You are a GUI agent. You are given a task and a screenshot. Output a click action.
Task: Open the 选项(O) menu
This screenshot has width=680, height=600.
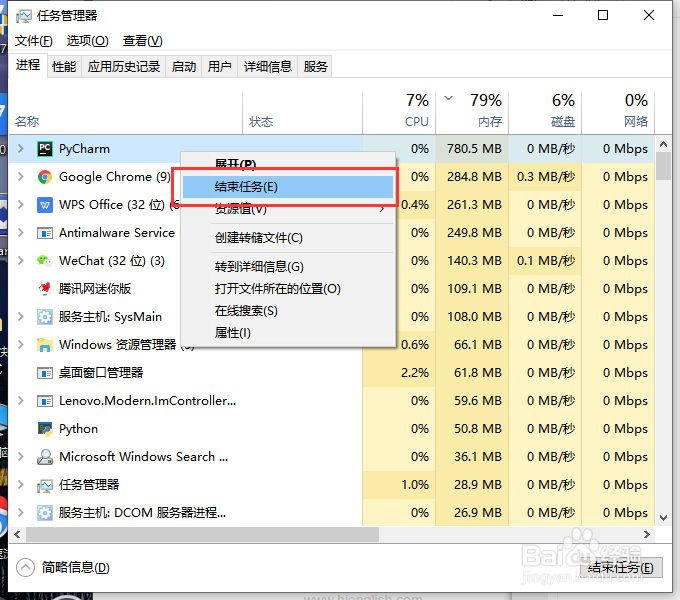[87, 41]
